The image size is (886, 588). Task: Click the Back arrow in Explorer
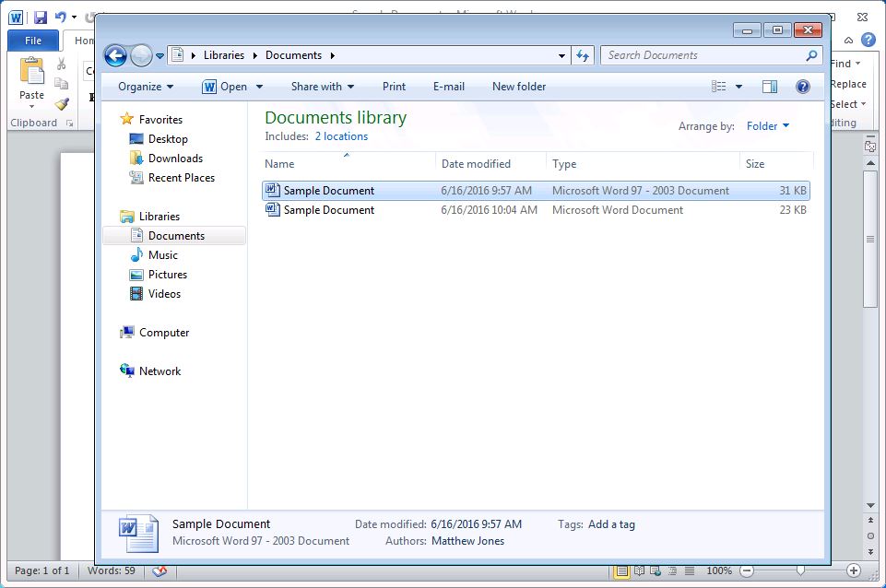coord(116,55)
